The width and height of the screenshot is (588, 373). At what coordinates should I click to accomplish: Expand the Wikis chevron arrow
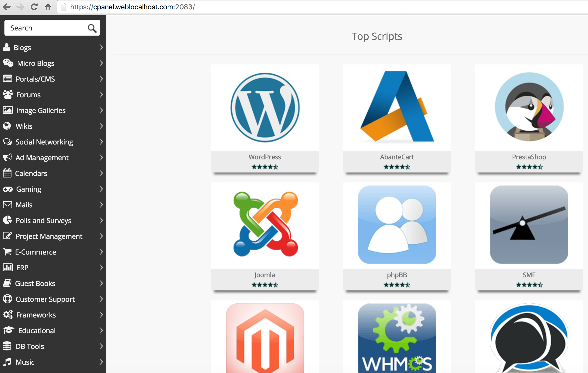coord(101,126)
